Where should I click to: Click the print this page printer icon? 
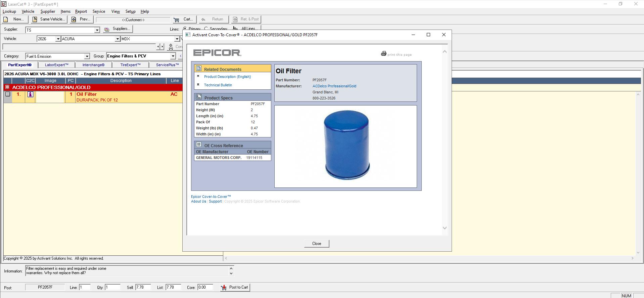pyautogui.click(x=383, y=54)
